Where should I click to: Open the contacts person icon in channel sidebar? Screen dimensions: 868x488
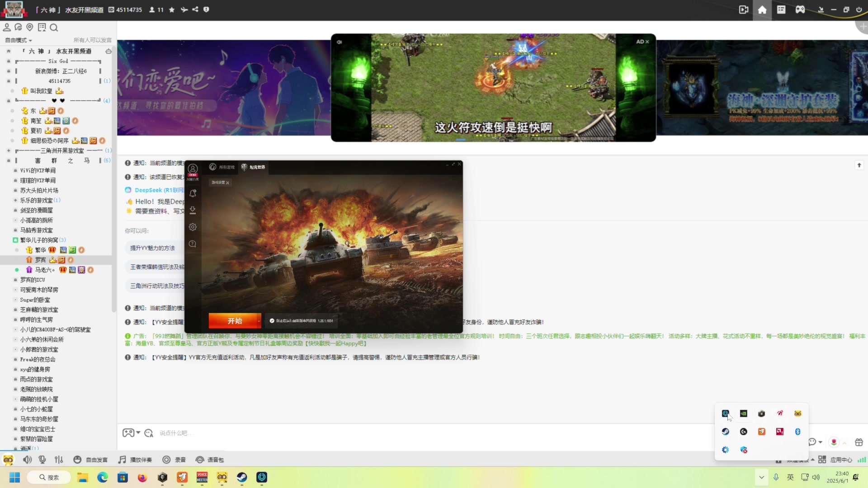7,28
